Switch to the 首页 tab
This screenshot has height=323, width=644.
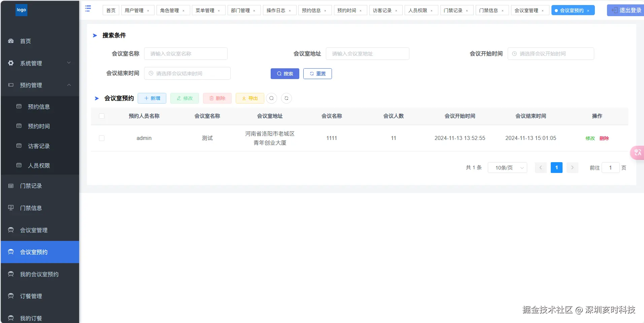111,10
